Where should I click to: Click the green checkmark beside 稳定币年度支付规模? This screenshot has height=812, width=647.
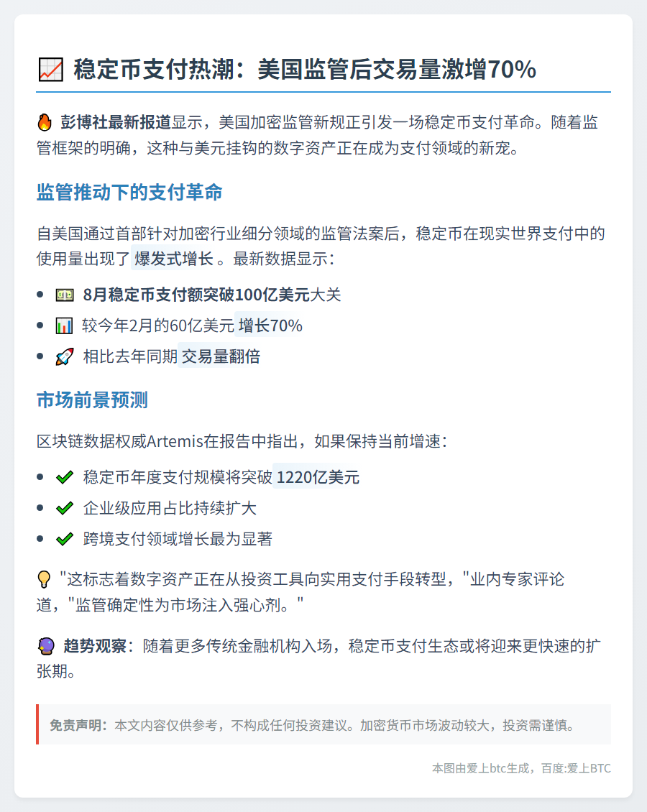64,477
